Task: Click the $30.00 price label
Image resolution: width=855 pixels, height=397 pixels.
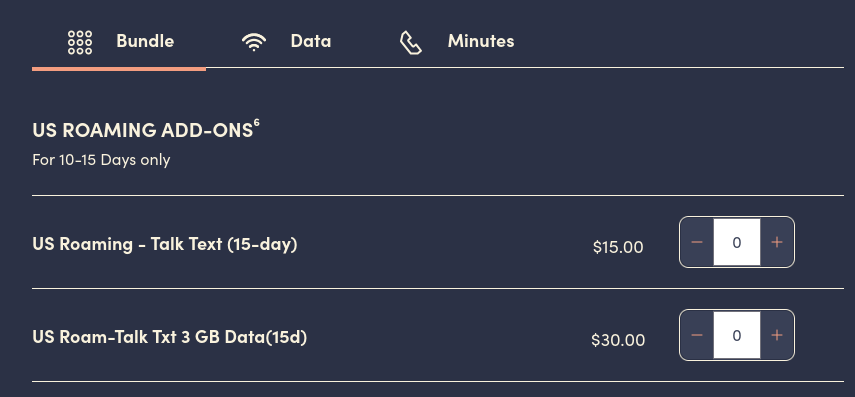Action: tap(618, 340)
